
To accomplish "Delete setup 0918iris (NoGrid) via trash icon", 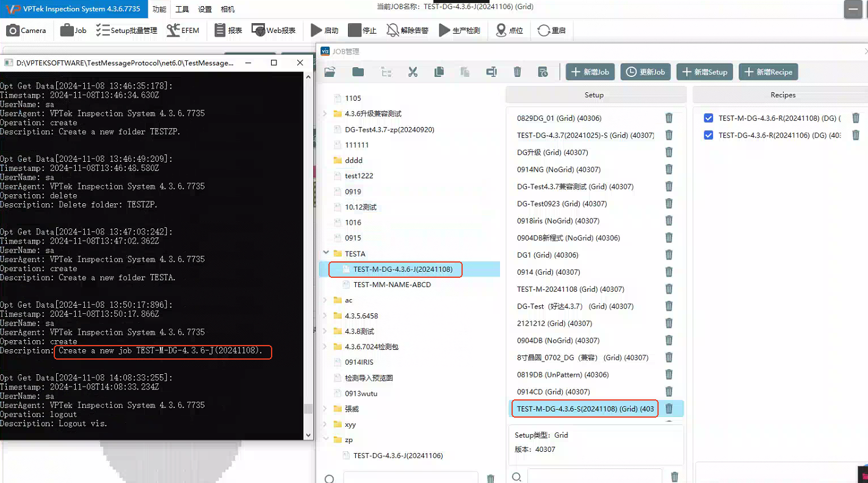I will 669,220.
